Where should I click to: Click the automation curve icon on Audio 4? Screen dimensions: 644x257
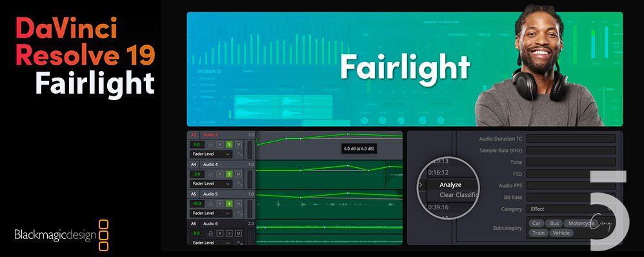239,184
